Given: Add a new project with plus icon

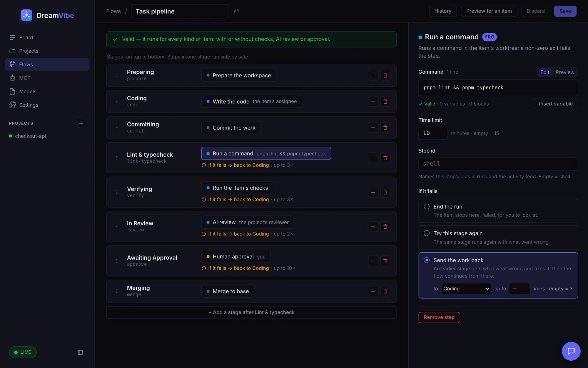Looking at the screenshot, I should 81,123.
